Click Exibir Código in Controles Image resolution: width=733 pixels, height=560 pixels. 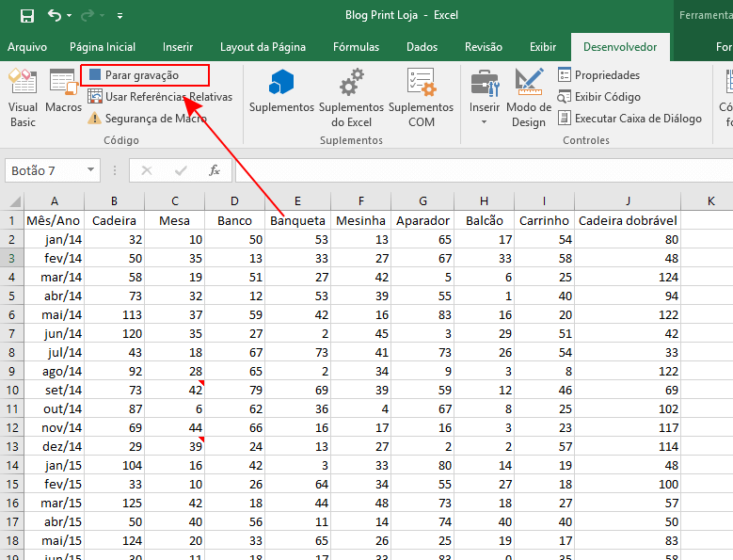pyautogui.click(x=599, y=96)
